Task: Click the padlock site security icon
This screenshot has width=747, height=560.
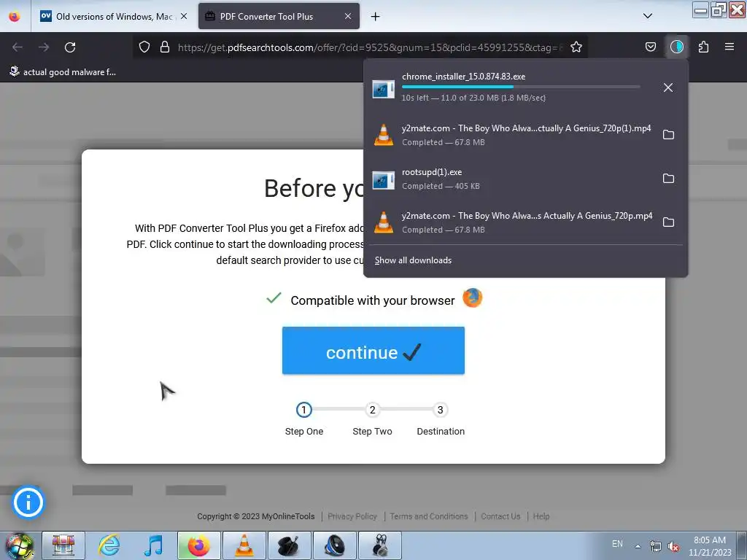Action: tap(165, 47)
